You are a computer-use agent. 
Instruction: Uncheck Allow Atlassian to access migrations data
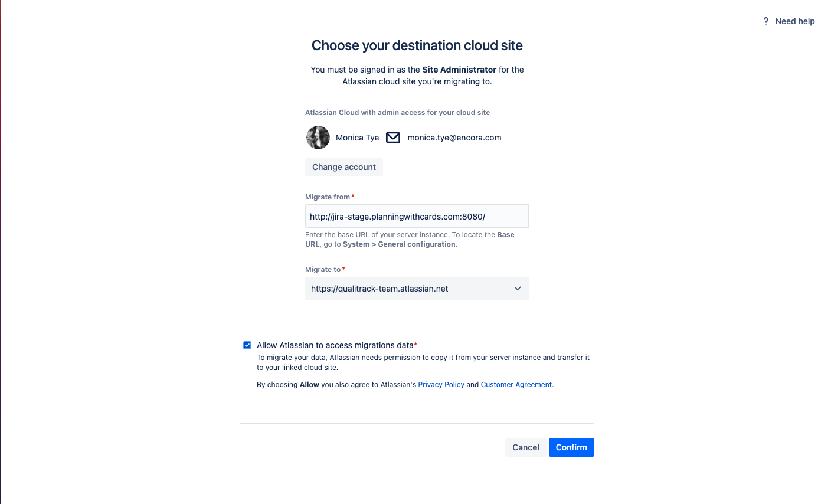247,345
